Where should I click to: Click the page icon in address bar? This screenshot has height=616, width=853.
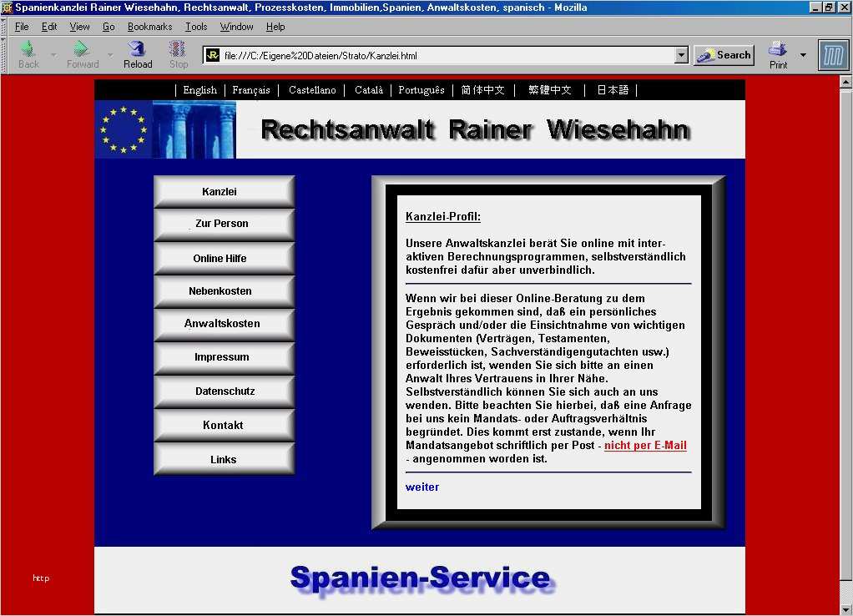(x=213, y=56)
